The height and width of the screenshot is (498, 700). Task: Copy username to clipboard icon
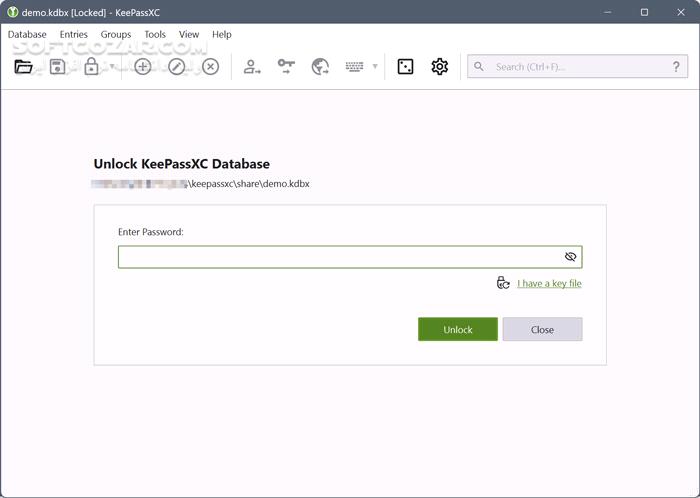pyautogui.click(x=252, y=67)
